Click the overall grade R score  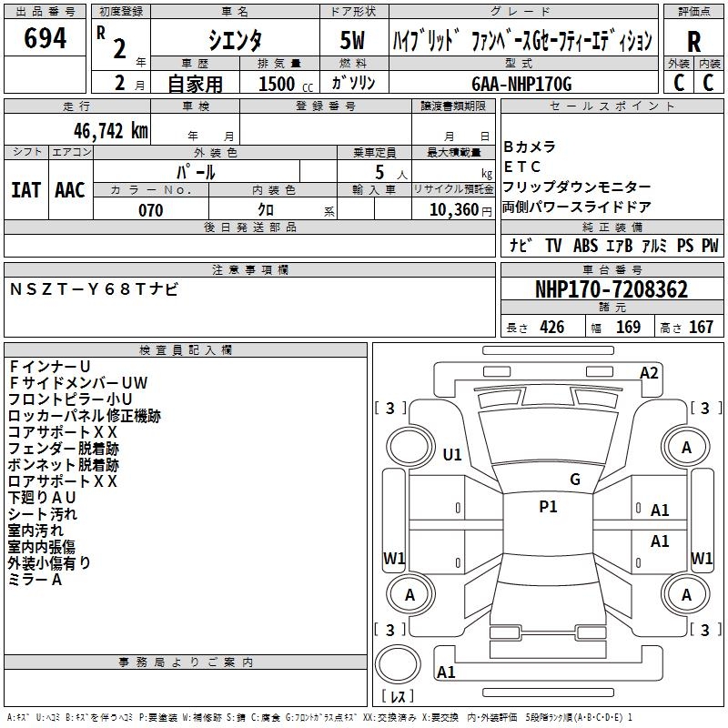693,42
